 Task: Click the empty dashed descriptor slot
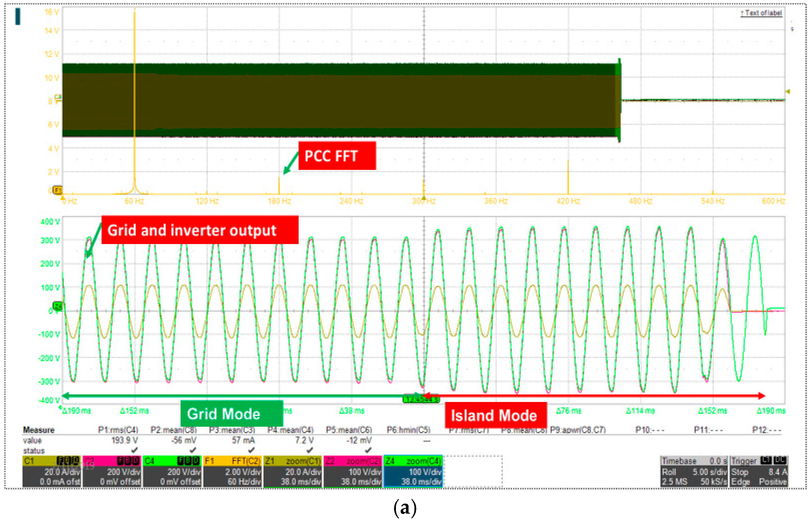click(x=473, y=472)
